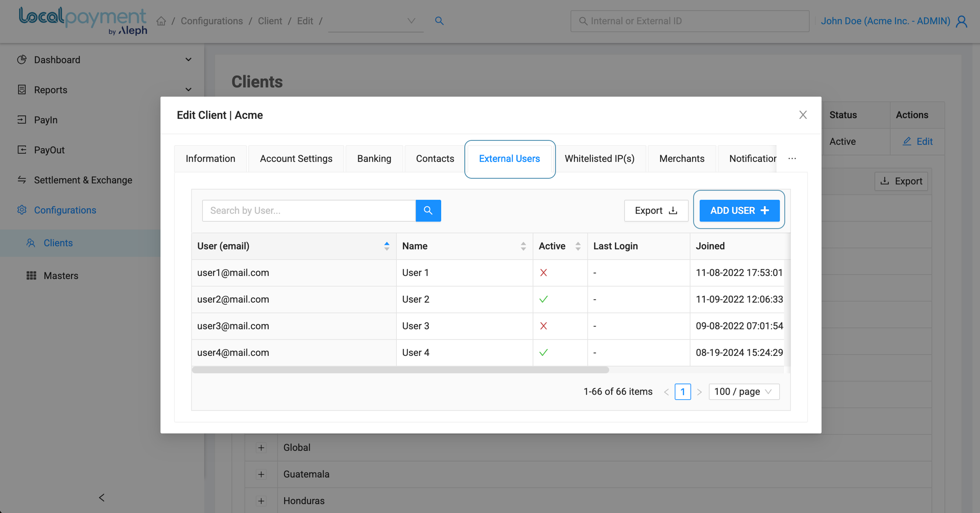Click the Masters sidebar item

click(x=61, y=275)
